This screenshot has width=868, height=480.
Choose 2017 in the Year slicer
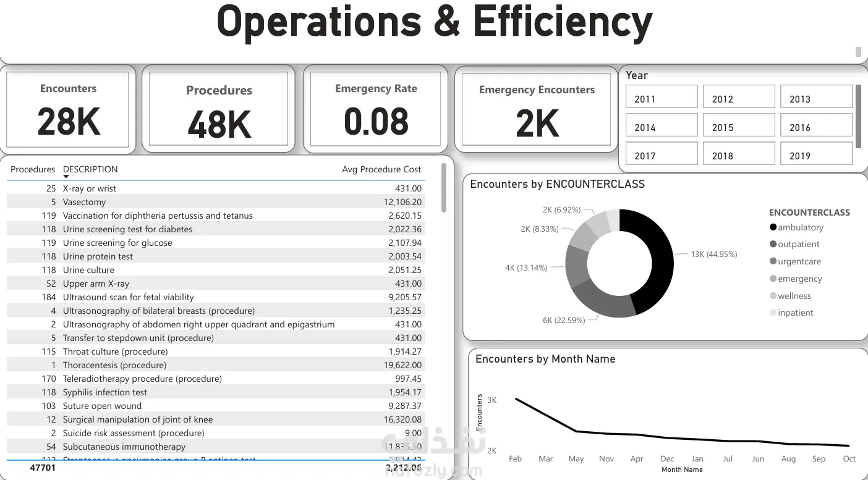coord(662,154)
